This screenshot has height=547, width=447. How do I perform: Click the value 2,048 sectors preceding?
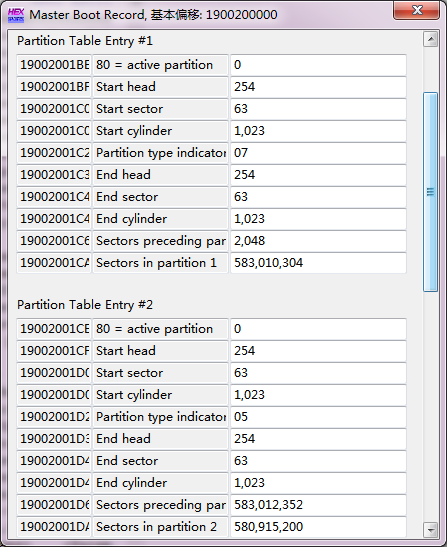pos(318,241)
